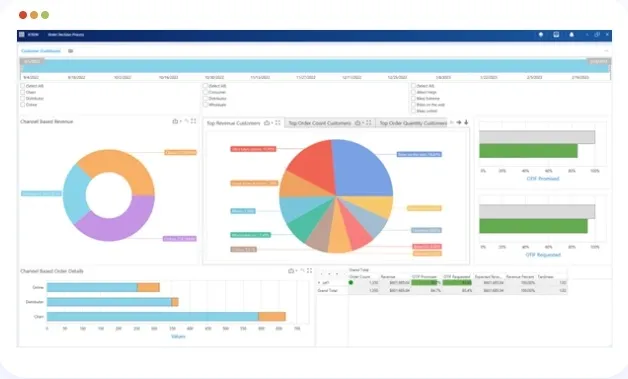Tick Select All in the rightmost filter list
Viewport: 628px width, 379px height.
pyautogui.click(x=413, y=86)
